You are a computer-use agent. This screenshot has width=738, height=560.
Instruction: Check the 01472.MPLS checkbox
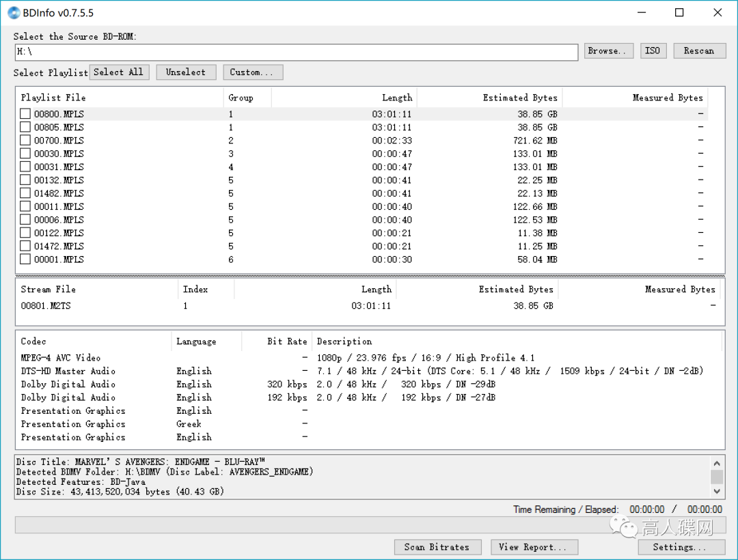point(25,245)
